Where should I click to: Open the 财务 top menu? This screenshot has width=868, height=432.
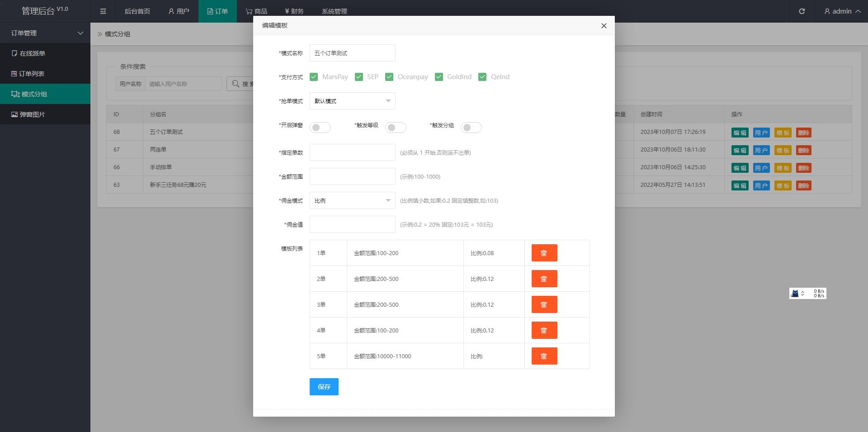coord(294,11)
